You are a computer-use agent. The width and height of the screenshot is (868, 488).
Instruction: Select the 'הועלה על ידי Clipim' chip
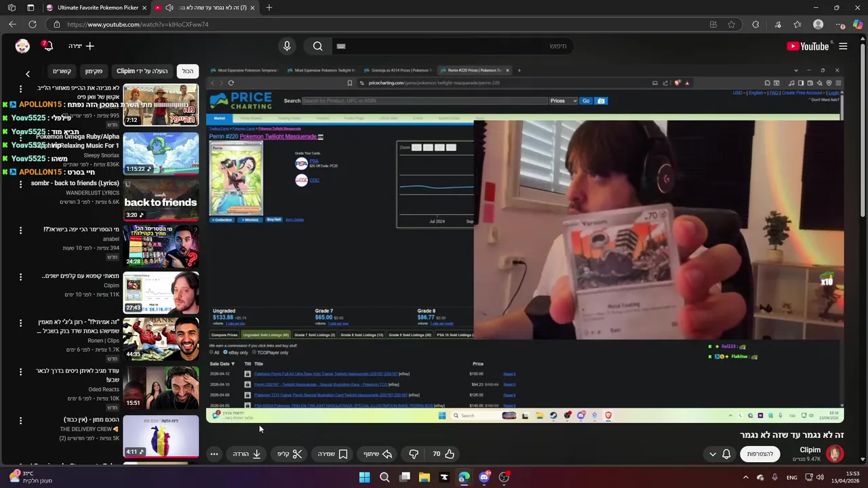(x=142, y=71)
